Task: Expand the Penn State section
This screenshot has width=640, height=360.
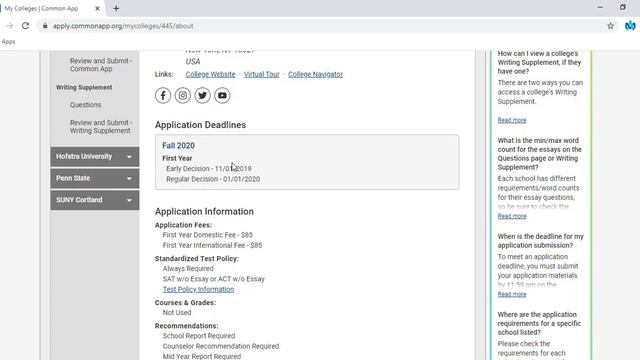Action: (x=95, y=178)
